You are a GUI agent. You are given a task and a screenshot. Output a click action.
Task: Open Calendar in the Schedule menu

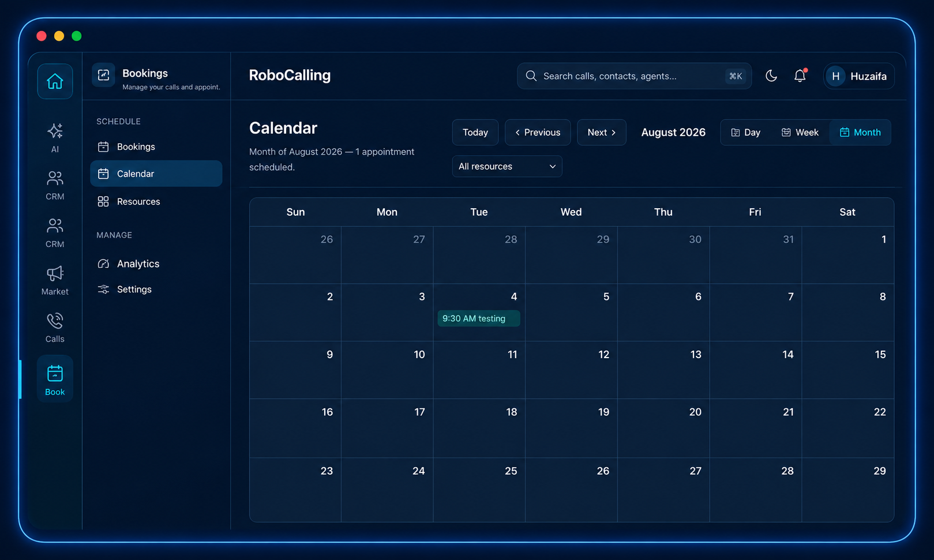156,174
